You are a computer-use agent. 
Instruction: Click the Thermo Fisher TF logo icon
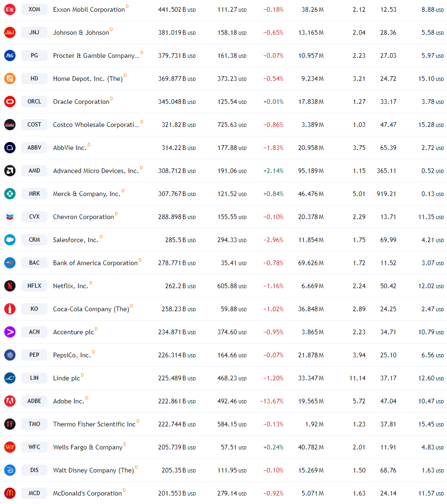coord(10,424)
